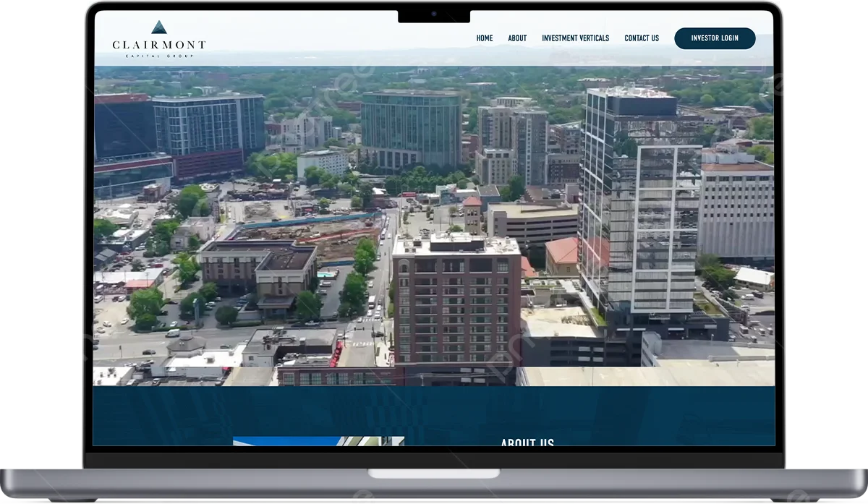Select Contact Us in the navigation bar
Image resolution: width=868 pixels, height=504 pixels.
(x=642, y=38)
